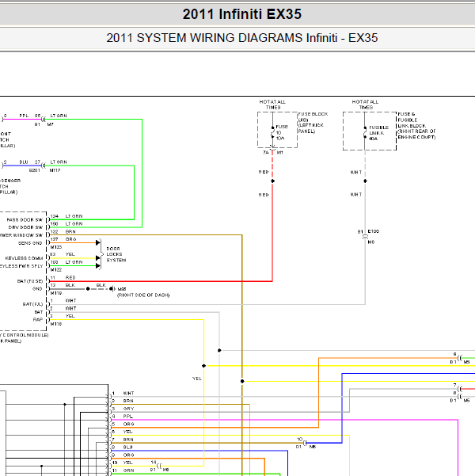Click "HOT AT ALL TIMES" above fusible link block

[365, 105]
